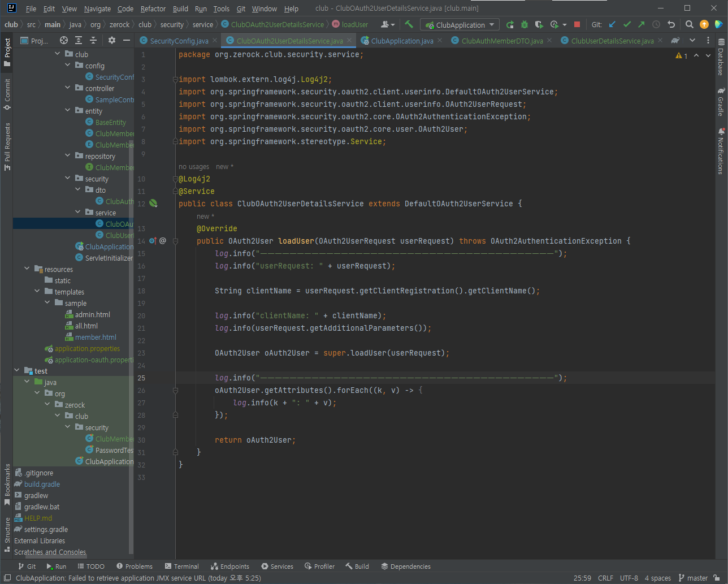Collapse the test folder

(17, 371)
